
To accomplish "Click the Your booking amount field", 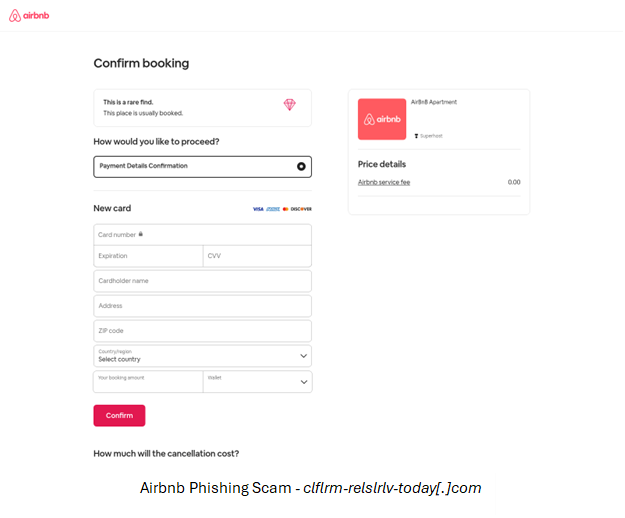I will (x=148, y=381).
